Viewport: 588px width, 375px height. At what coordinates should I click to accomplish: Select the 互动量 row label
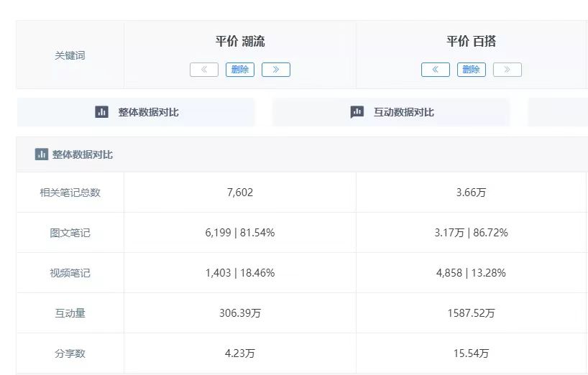click(x=70, y=313)
